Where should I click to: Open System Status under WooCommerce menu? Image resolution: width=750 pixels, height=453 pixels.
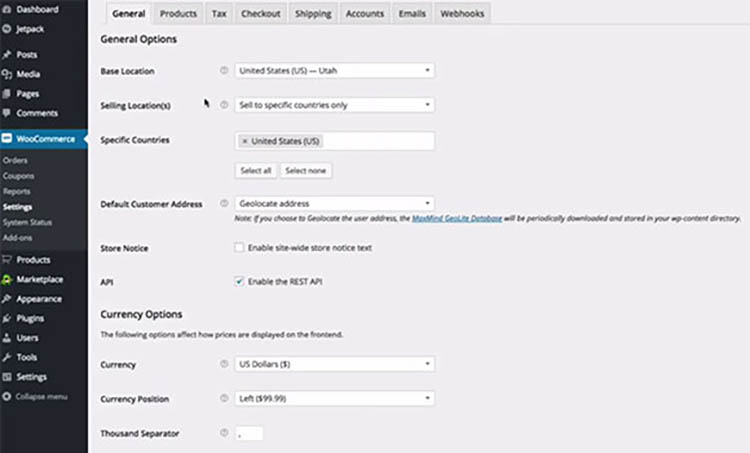(x=27, y=222)
